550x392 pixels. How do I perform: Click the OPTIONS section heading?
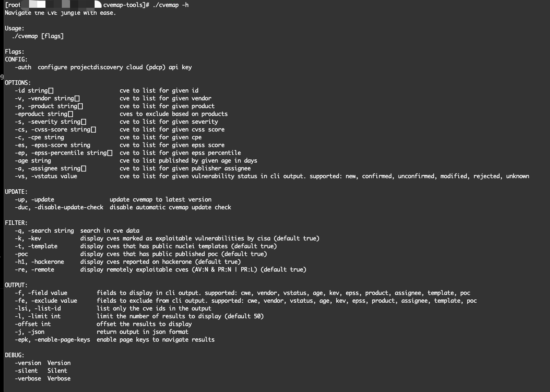(18, 83)
